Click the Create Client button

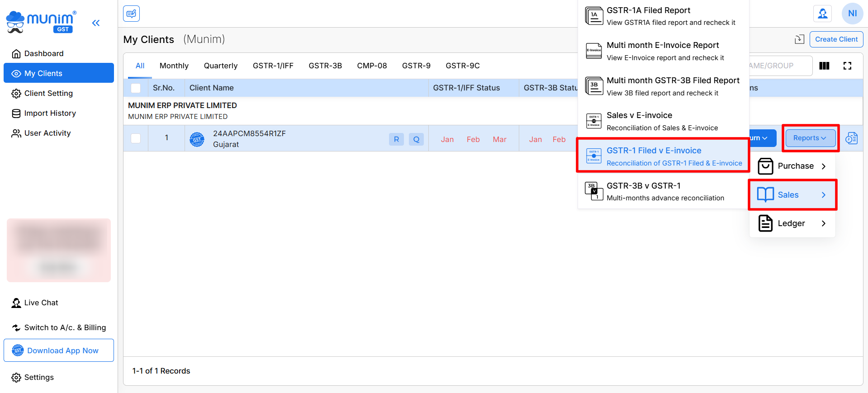836,39
